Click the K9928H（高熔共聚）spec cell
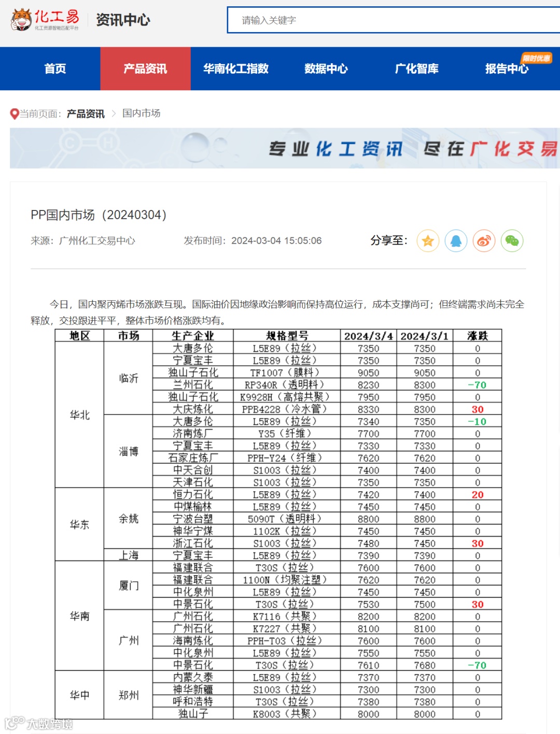 pos(287,397)
